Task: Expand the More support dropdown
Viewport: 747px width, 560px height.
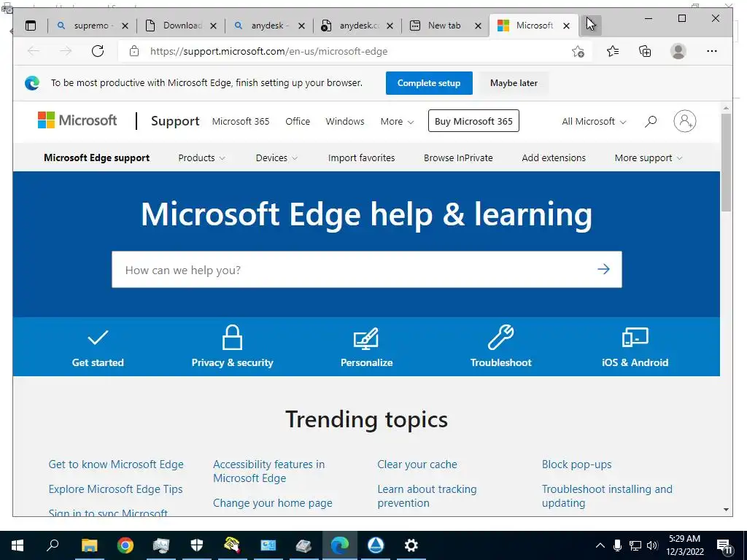Action: click(x=648, y=157)
